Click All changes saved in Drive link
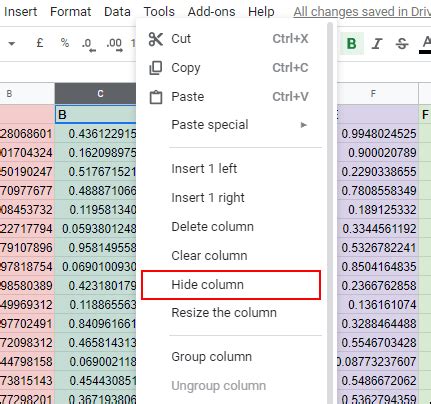The width and height of the screenshot is (431, 404). 362,12
